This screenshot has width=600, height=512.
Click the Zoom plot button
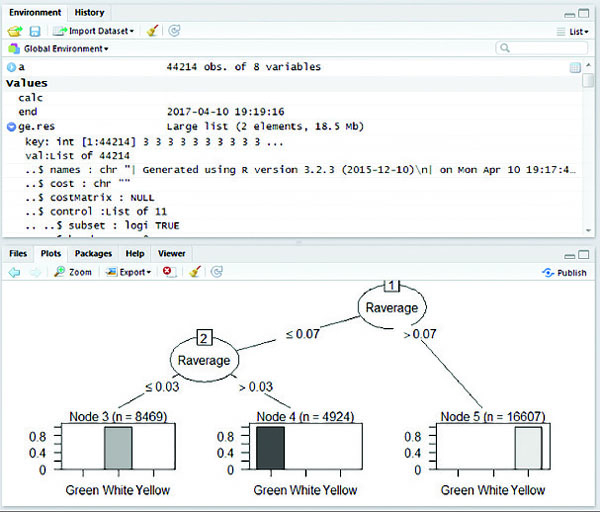tap(73, 272)
